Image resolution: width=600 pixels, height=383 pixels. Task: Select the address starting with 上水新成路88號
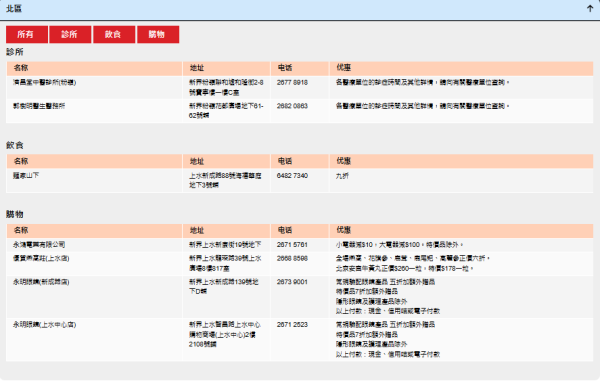225,180
